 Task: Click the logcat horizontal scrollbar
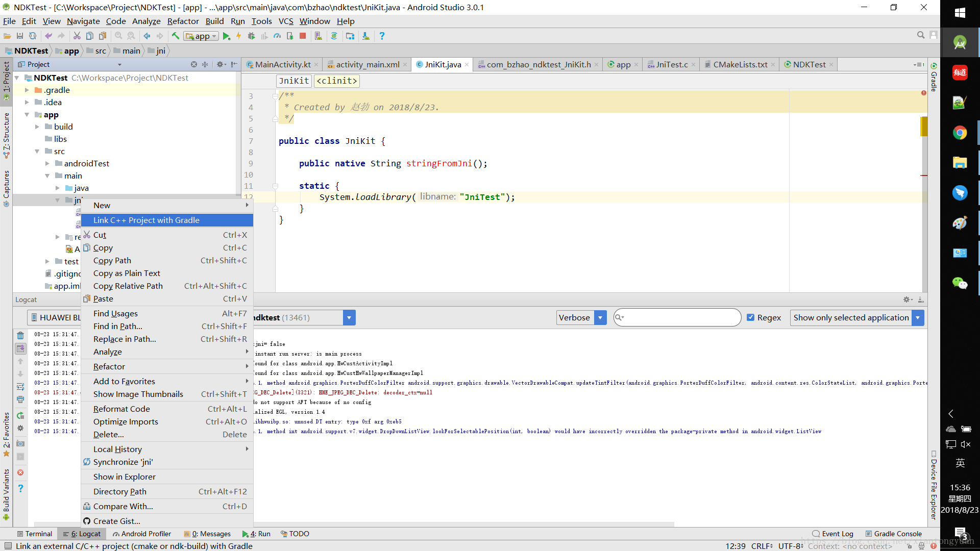[354, 524]
